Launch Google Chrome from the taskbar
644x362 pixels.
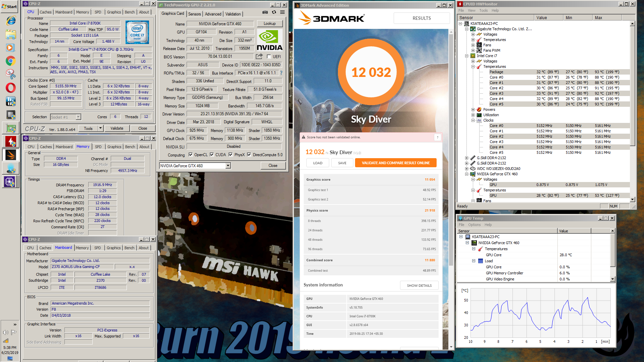[11, 61]
